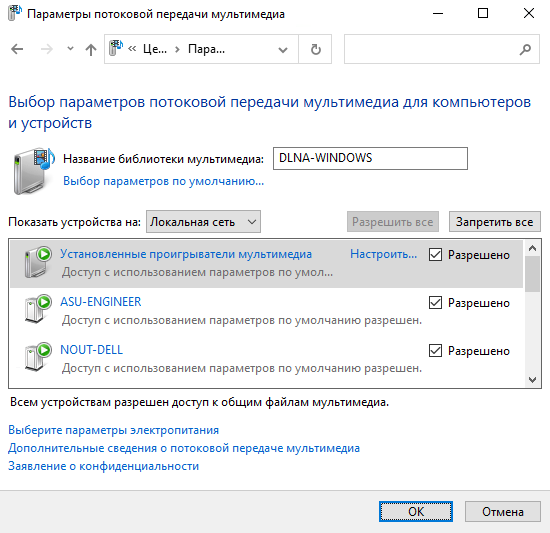Click the installed media players icon
Screen dimensions: 550x533
tap(38, 262)
